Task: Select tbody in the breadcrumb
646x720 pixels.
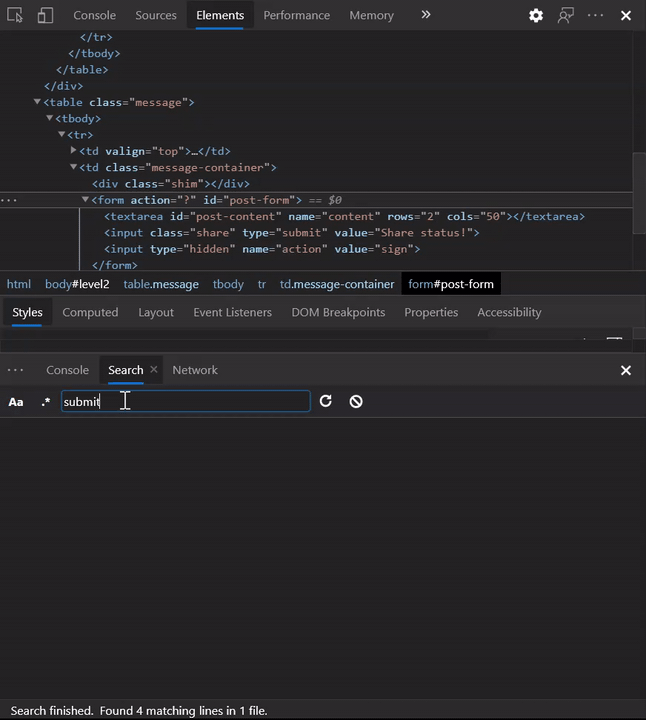Action: pos(228,284)
